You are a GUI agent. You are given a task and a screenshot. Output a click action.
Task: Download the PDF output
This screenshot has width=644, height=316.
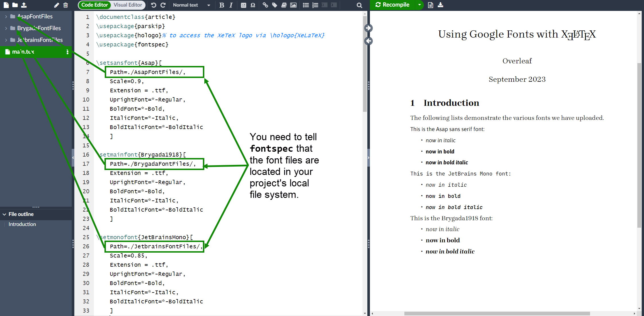pos(441,5)
